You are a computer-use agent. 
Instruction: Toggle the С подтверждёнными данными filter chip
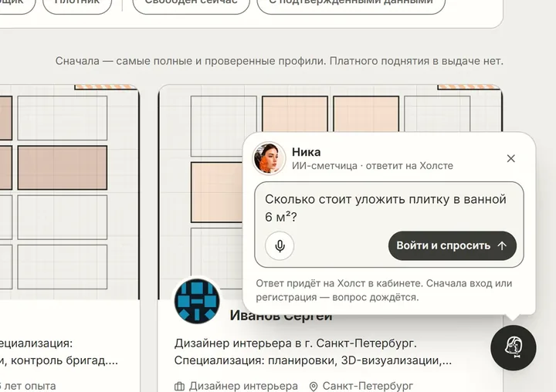click(351, 5)
